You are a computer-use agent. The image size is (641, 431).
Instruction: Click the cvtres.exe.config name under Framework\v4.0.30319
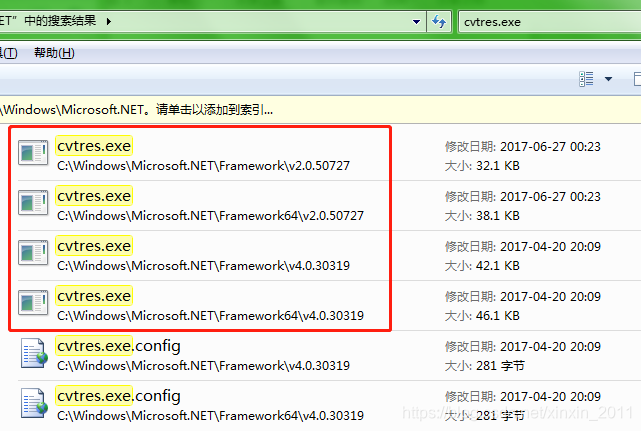119,346
